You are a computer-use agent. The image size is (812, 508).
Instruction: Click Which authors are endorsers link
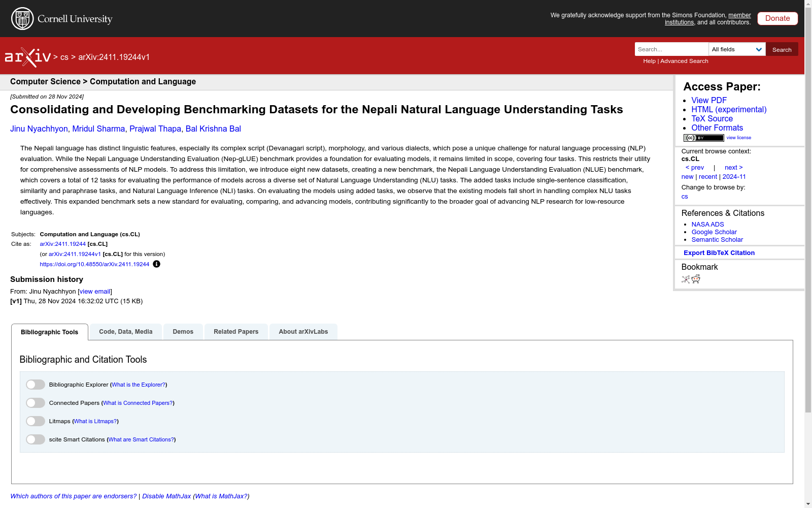(x=74, y=496)
